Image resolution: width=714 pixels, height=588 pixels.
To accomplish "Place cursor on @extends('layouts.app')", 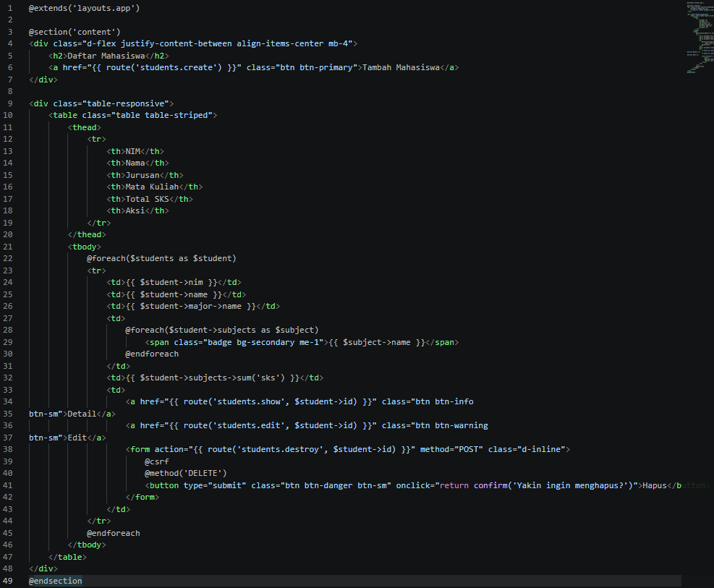I will (x=84, y=8).
